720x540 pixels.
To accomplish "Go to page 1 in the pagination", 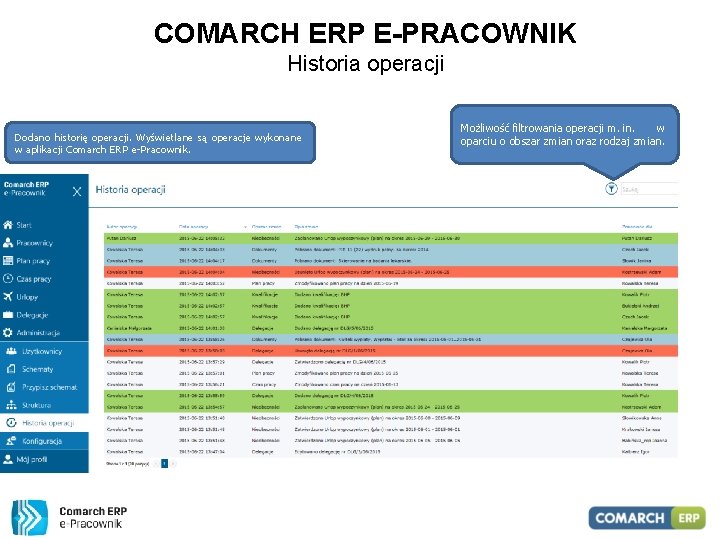I will pos(164,464).
